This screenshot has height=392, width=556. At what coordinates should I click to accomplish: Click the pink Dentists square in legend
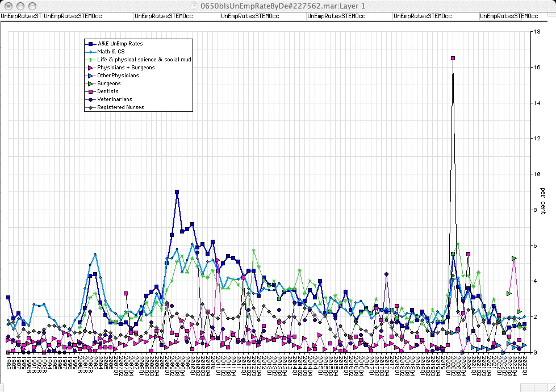pos(90,91)
